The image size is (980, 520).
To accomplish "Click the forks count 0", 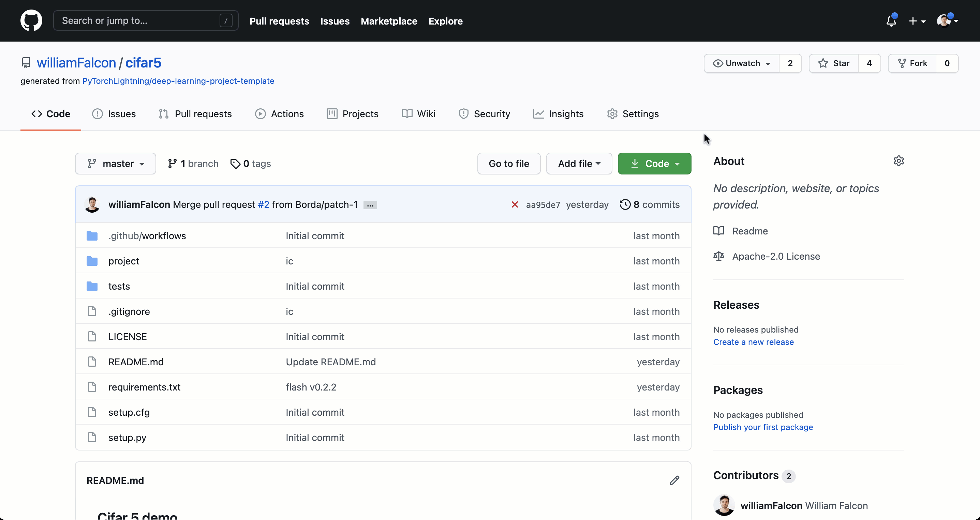I will [x=947, y=63].
